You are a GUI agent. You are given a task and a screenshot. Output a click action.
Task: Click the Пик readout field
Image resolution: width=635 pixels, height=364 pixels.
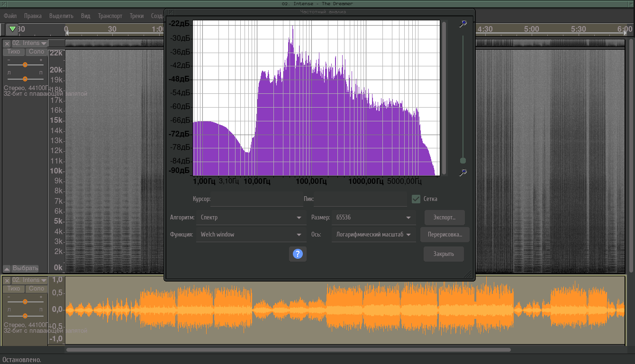click(361, 199)
